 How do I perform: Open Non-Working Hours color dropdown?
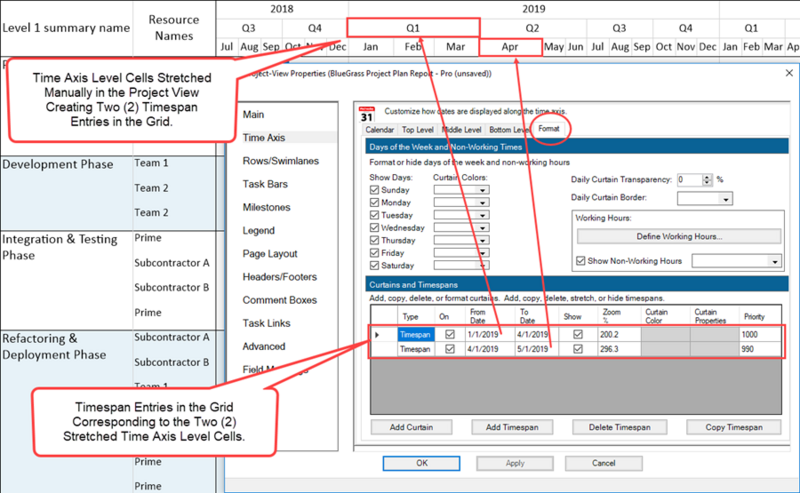click(x=774, y=261)
